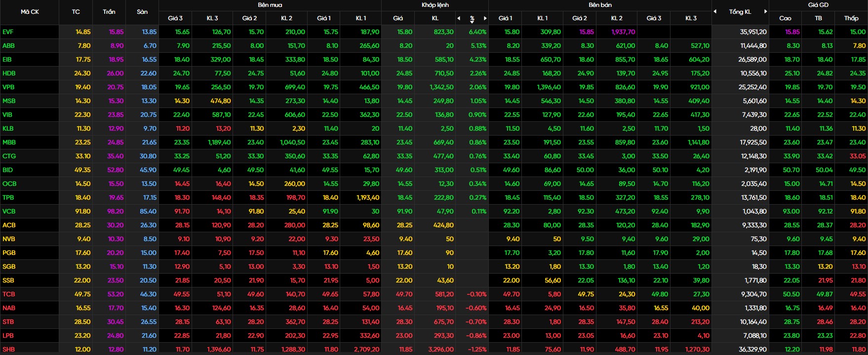The width and height of the screenshot is (868, 355).
Task: Click the Tổng KL column header
Action: tap(740, 12)
